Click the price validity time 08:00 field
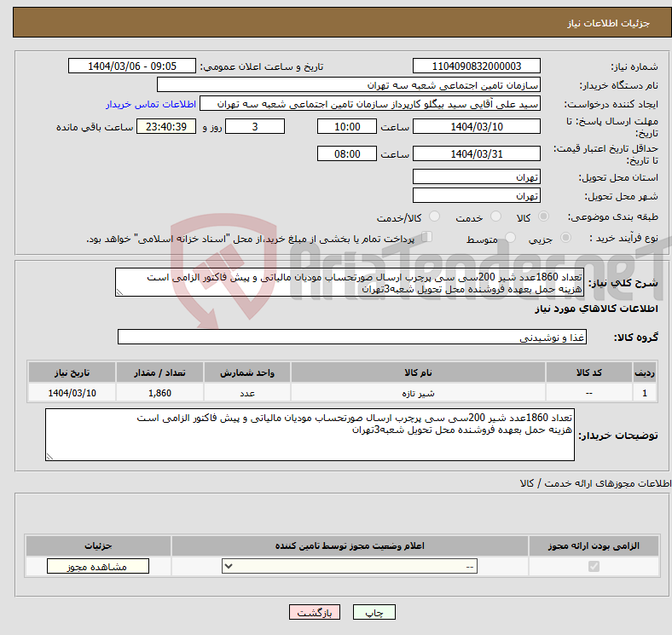The width and height of the screenshot is (672, 635). (347, 153)
